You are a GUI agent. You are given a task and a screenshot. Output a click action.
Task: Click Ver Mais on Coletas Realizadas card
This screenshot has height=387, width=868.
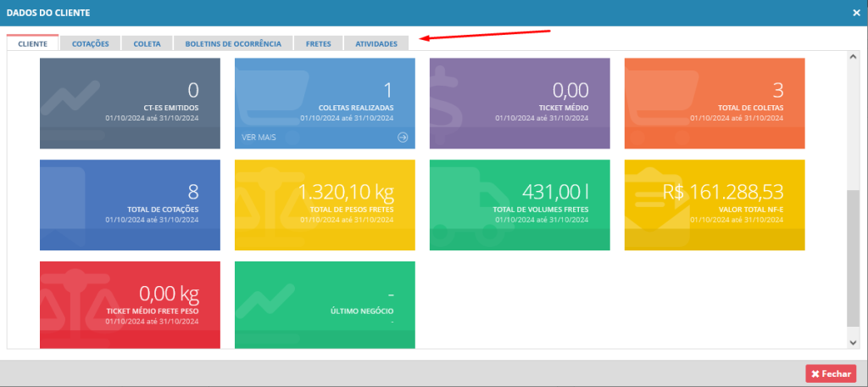click(x=259, y=137)
